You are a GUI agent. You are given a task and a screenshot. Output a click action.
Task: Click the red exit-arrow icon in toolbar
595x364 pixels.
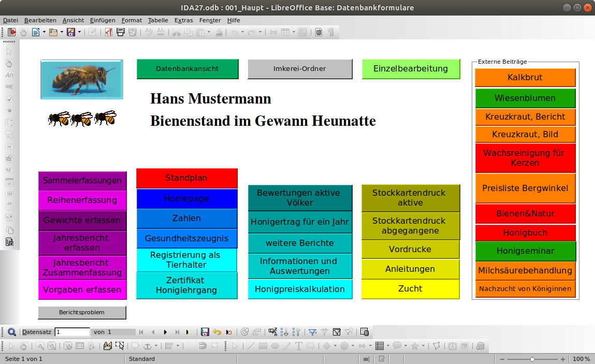tap(12, 32)
